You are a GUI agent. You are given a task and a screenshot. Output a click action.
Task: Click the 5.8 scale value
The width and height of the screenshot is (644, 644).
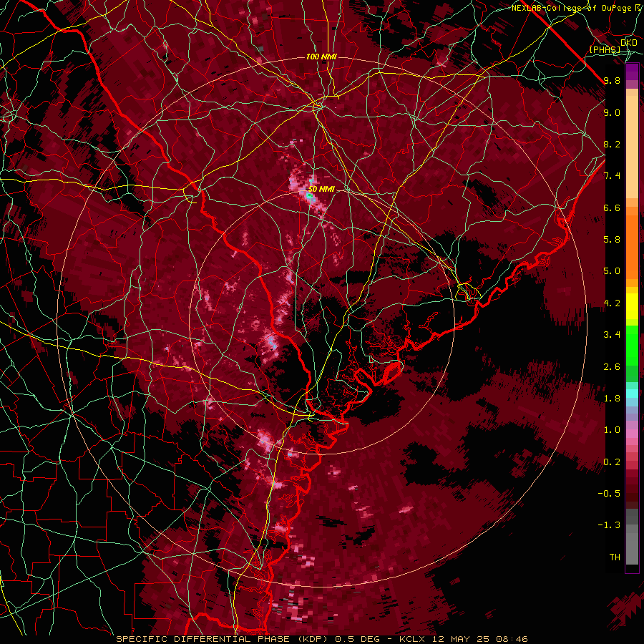[612, 240]
